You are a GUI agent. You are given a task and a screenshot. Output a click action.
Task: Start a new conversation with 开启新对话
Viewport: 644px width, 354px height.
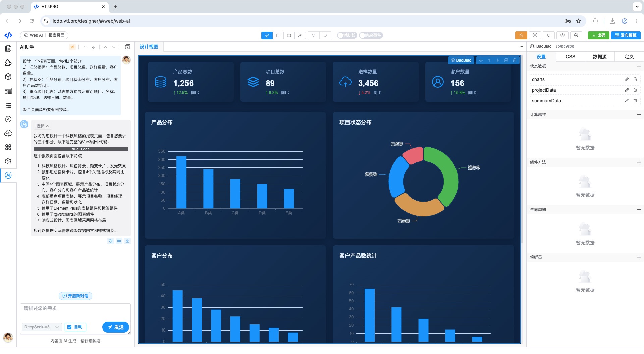(75, 296)
